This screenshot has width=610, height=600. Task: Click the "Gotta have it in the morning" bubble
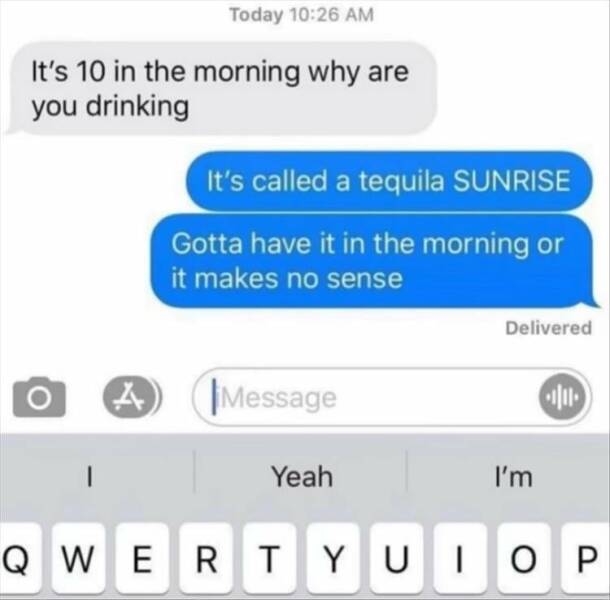point(373,261)
